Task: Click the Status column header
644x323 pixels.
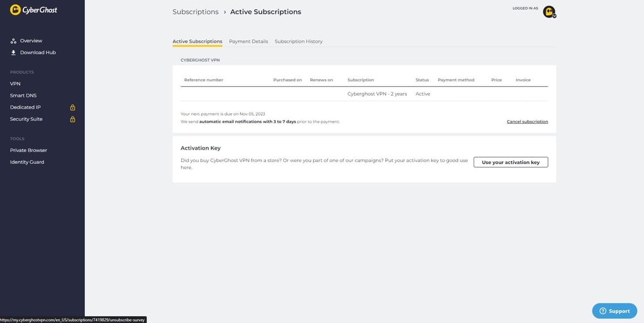Action: [x=422, y=80]
